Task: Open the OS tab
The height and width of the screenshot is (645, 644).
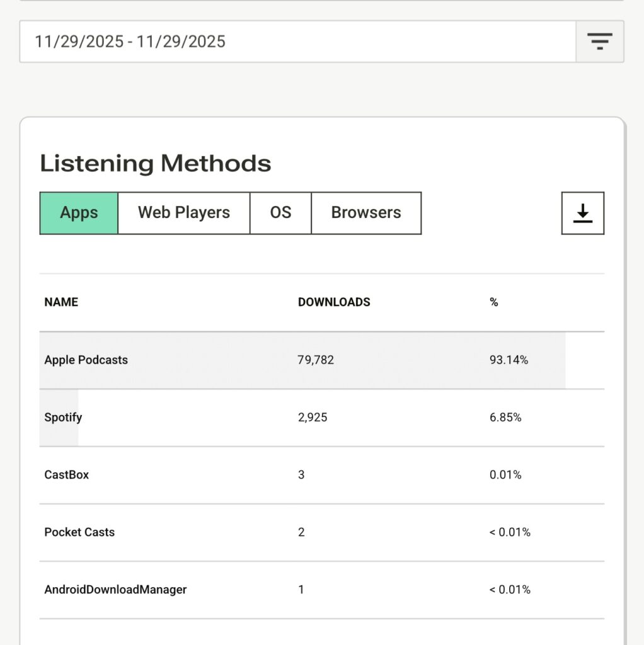Action: coord(280,213)
